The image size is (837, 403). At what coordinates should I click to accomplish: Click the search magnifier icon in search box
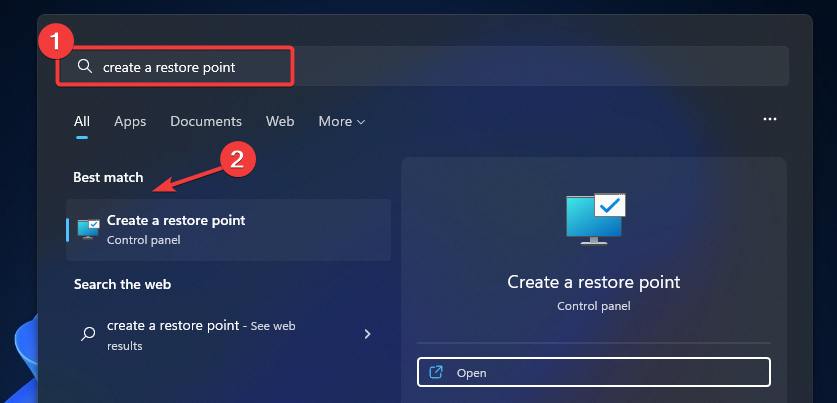click(x=85, y=66)
